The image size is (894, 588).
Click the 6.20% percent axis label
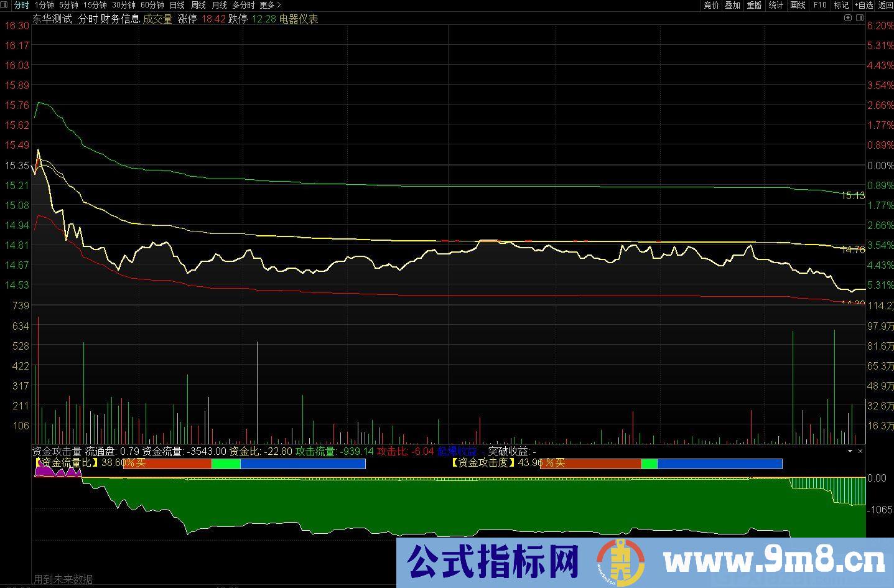tap(880, 26)
